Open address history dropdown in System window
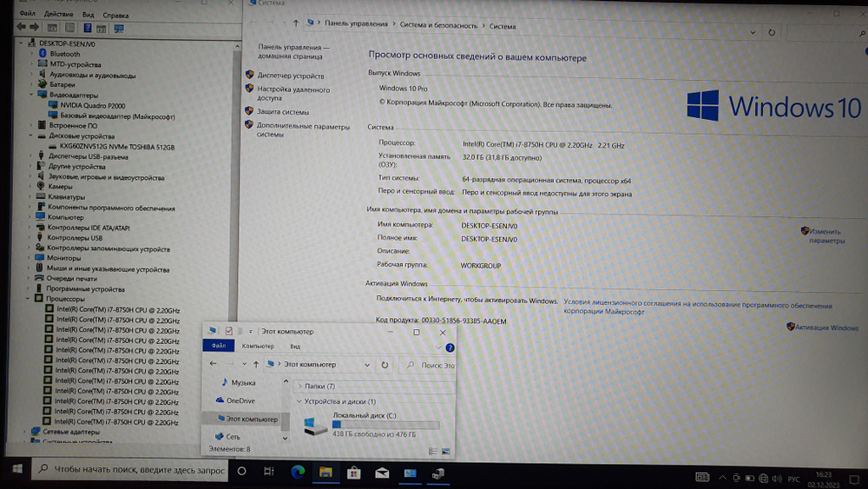 tap(753, 33)
